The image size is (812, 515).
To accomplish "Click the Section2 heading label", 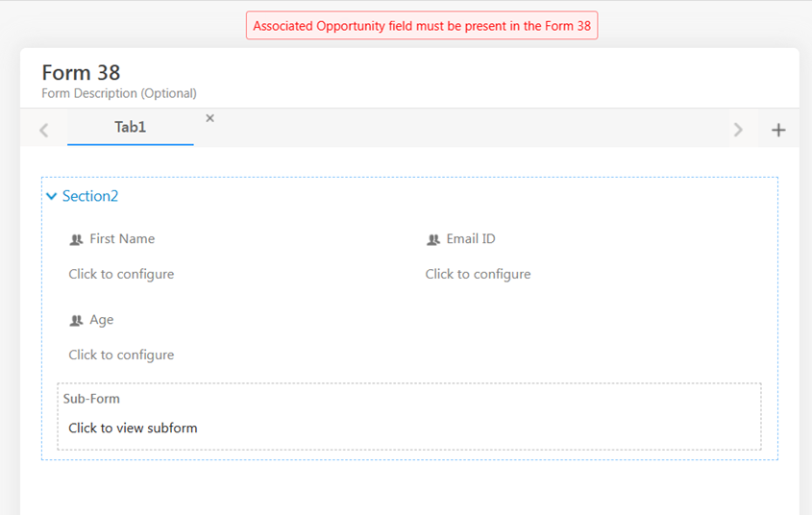I will [x=90, y=196].
